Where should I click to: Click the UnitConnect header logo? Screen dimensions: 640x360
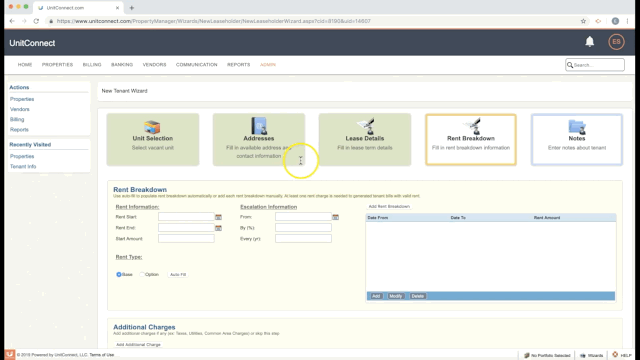pyautogui.click(x=32, y=43)
